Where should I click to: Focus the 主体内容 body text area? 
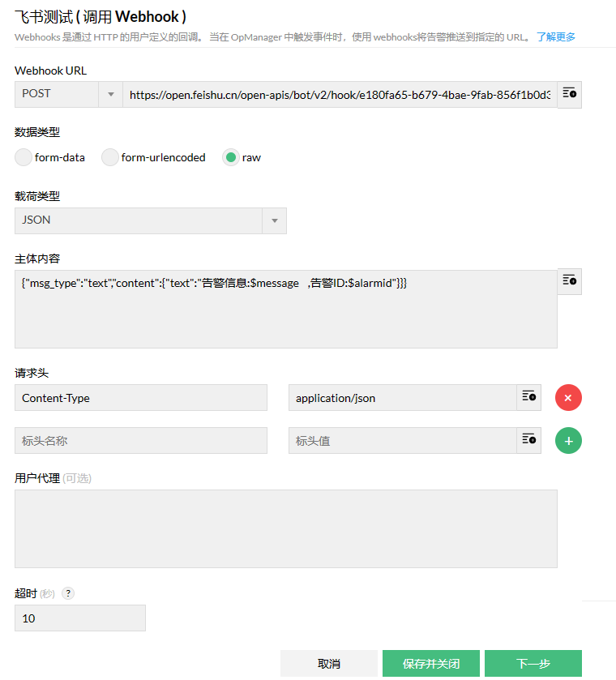pyautogui.click(x=286, y=310)
